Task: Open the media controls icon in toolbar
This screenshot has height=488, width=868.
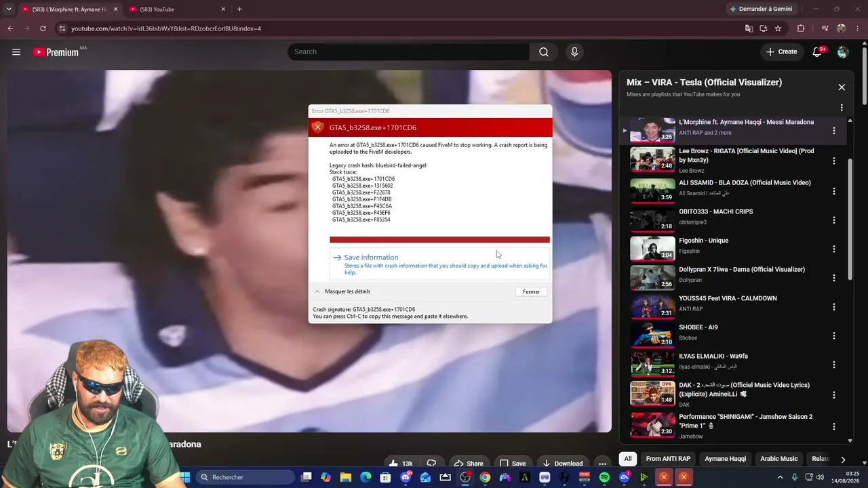Action: tap(825, 28)
